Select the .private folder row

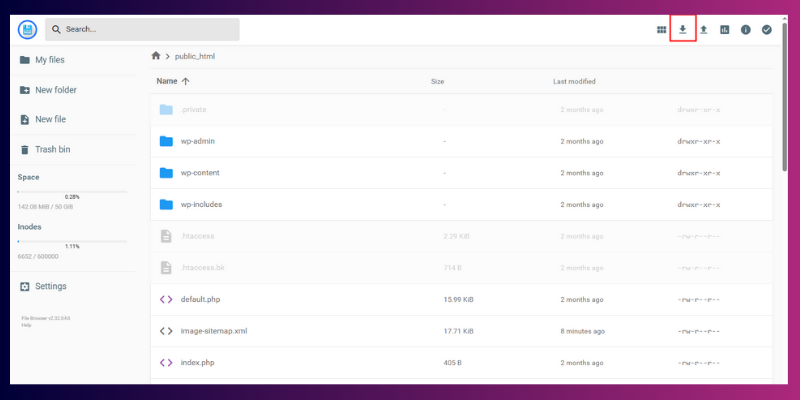(x=461, y=110)
